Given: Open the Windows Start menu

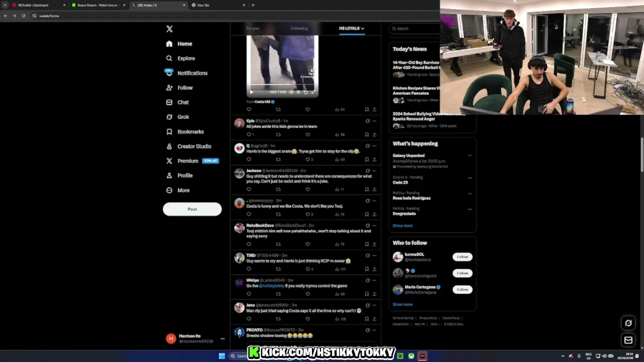Looking at the screenshot, I should [222, 356].
